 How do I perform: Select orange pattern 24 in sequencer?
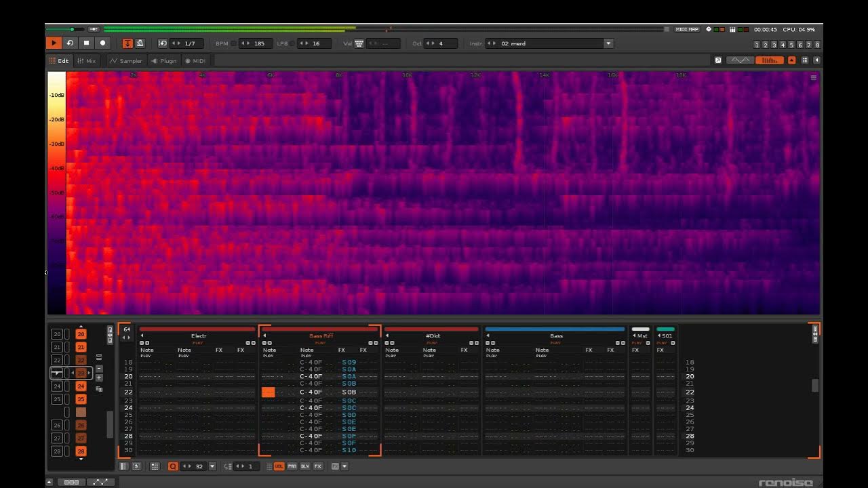pos(81,386)
